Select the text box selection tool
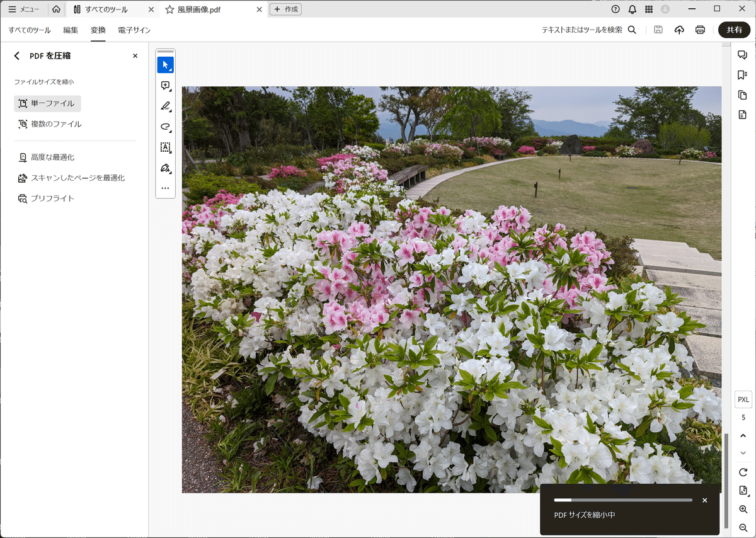This screenshot has height=538, width=756. click(x=165, y=147)
